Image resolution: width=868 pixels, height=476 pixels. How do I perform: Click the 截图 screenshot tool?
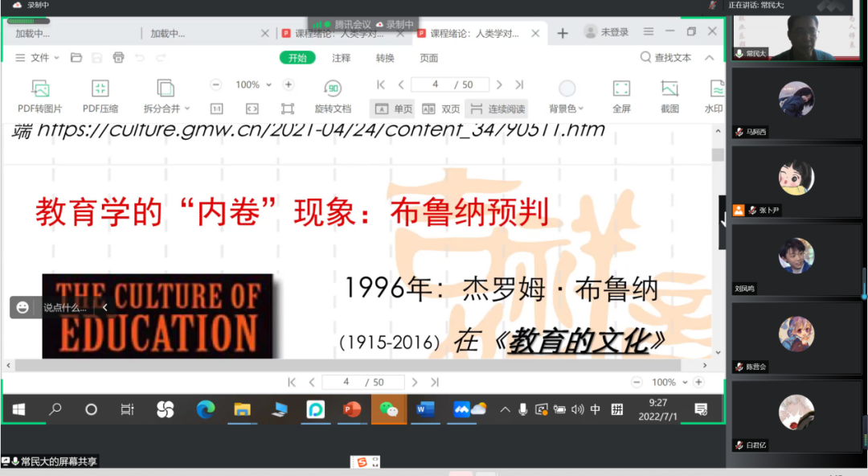pos(669,88)
